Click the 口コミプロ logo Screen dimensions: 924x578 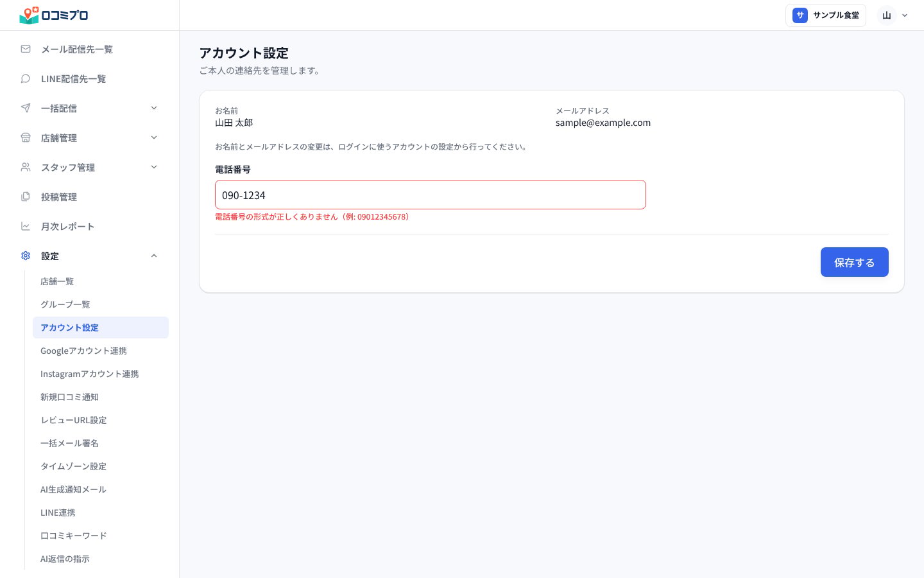point(54,15)
